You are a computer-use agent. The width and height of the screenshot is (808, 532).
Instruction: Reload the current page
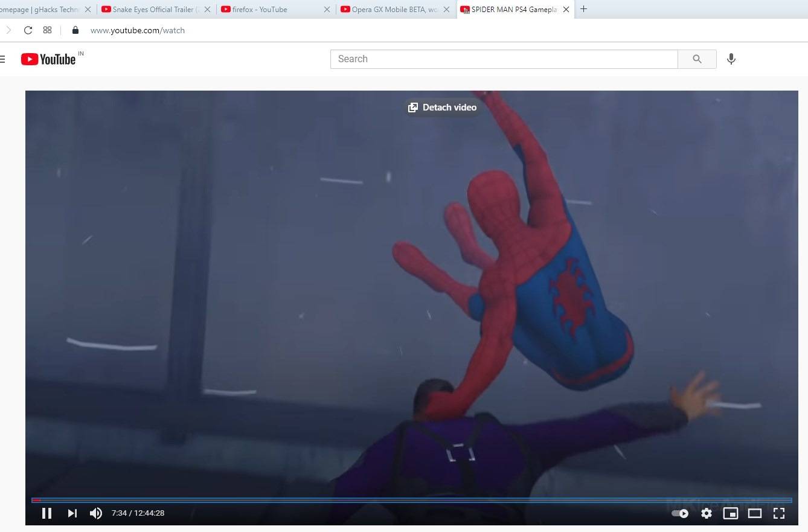pos(28,30)
